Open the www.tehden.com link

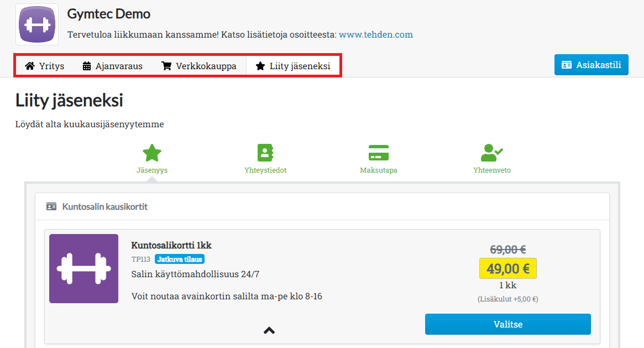pos(376,34)
